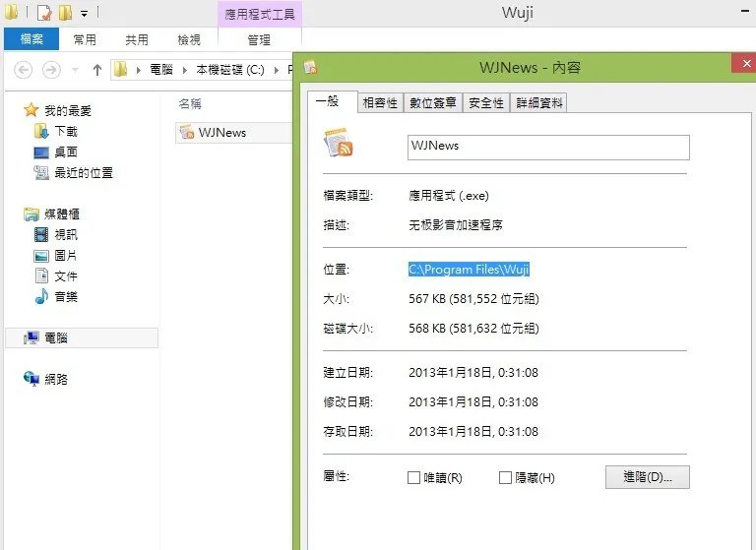The width and height of the screenshot is (756, 550).
Task: Switch to 詳細資料 tab
Action: tap(539, 102)
